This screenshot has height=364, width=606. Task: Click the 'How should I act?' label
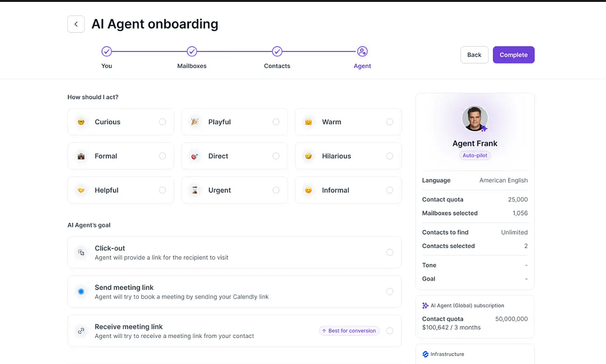93,97
